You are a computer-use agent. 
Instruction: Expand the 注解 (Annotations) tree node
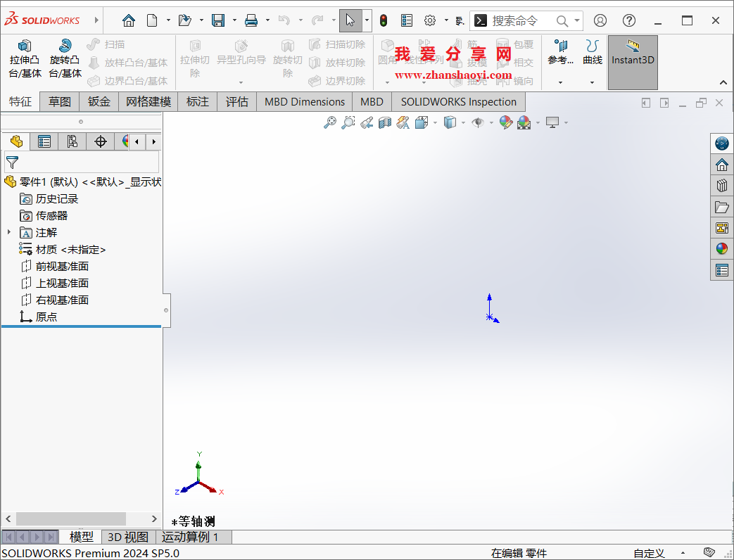pyautogui.click(x=8, y=232)
